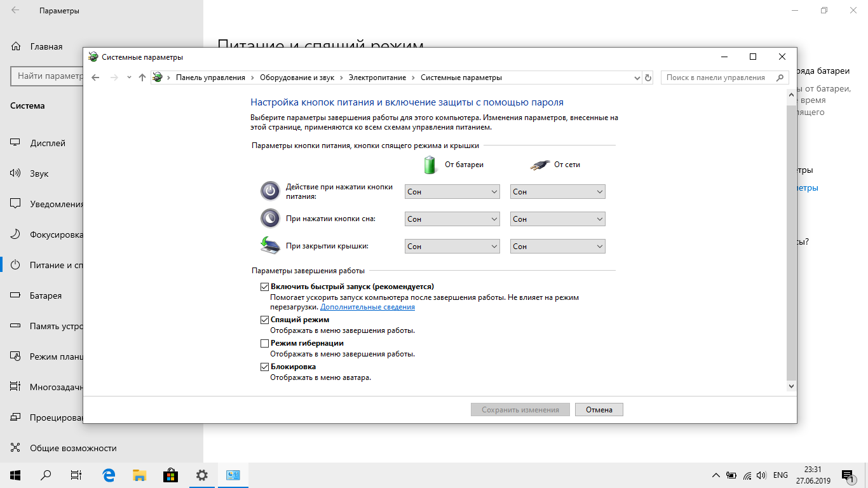
Task: Disable the fast startup checkbox
Action: click(x=265, y=287)
